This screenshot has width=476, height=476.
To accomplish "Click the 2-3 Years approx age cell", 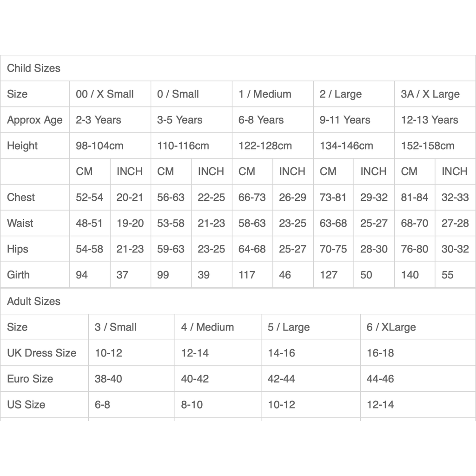I will coord(99,120).
